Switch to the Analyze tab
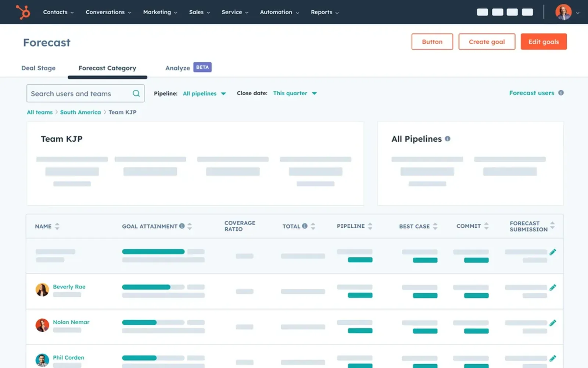This screenshot has width=588, height=368. pyautogui.click(x=178, y=68)
